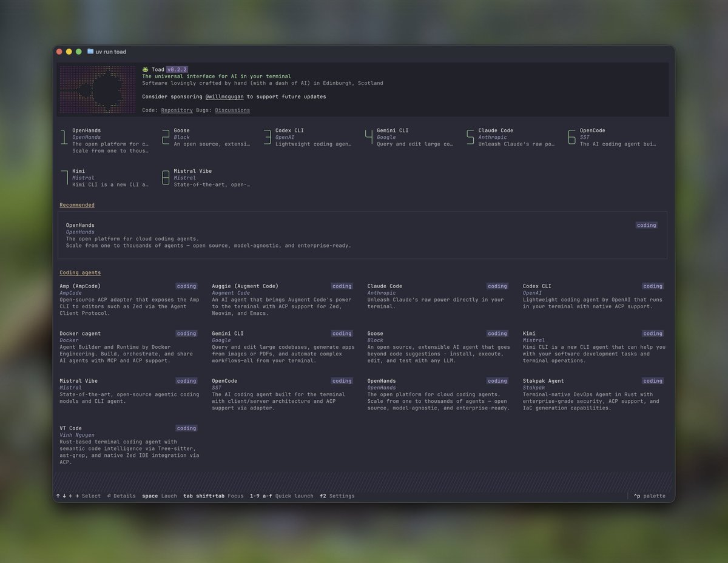Click the tab shift+tab Focus footer hint
Viewport: 728px width, 563px height.
click(214, 496)
